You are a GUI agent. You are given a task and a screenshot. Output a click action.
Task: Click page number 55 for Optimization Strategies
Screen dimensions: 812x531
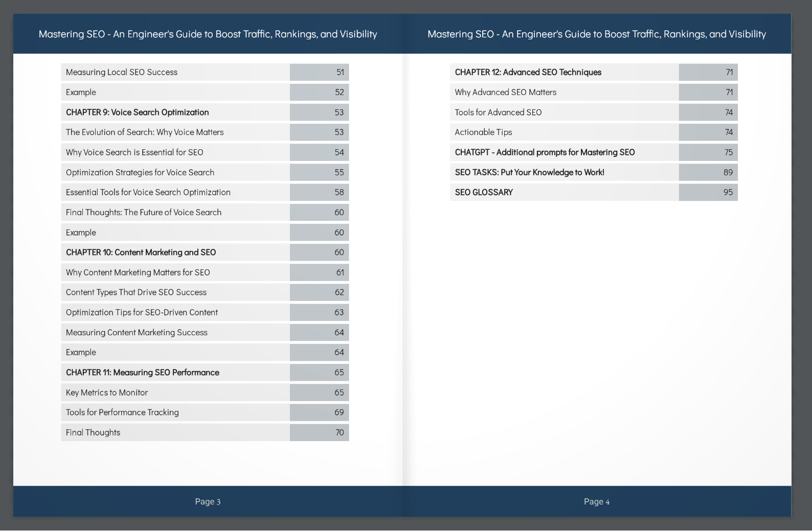pyautogui.click(x=340, y=172)
